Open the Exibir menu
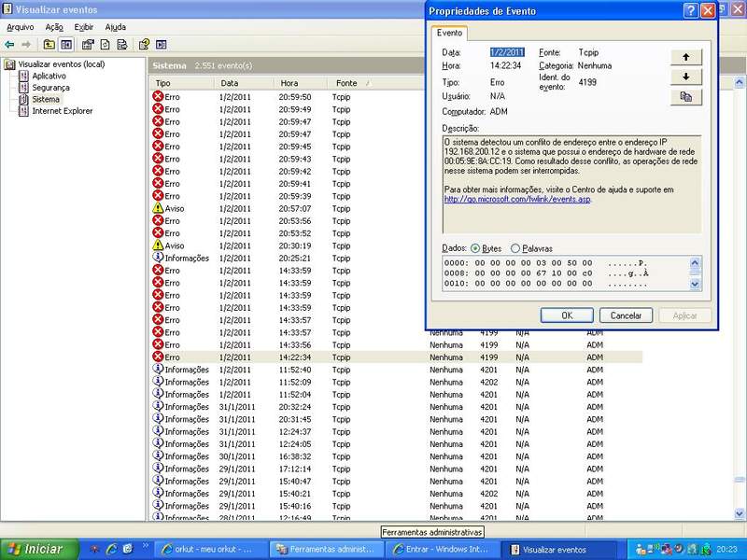 [x=83, y=27]
